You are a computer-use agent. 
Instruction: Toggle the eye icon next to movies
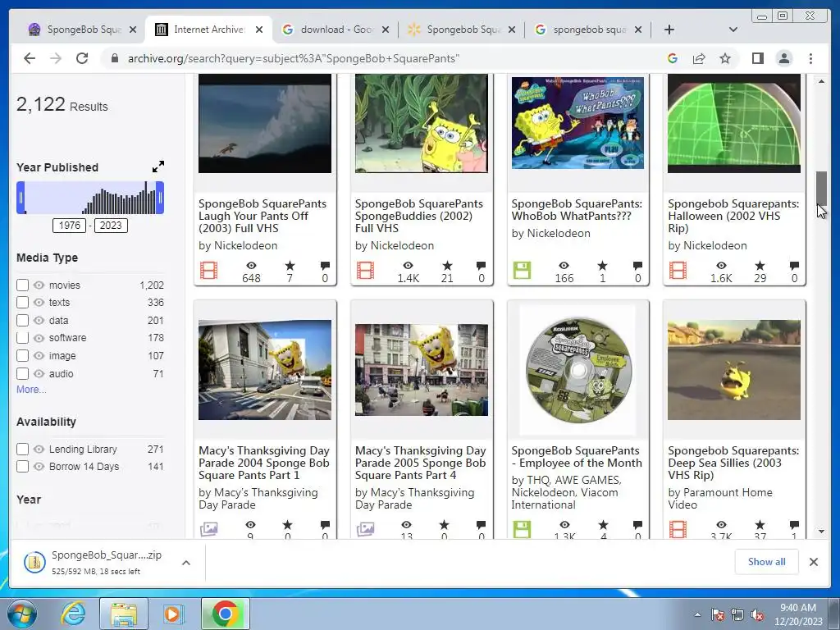(39, 285)
